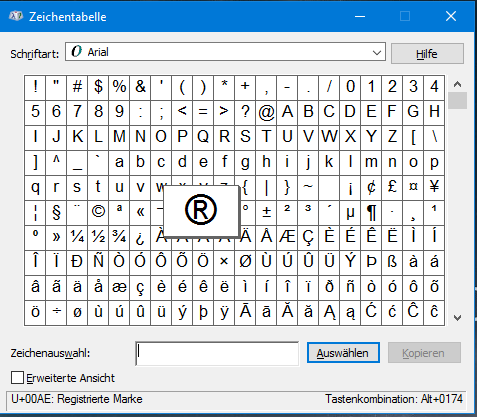Select the lowercase æ character
Image resolution: width=477 pixels, height=417 pixels.
pos(119,288)
